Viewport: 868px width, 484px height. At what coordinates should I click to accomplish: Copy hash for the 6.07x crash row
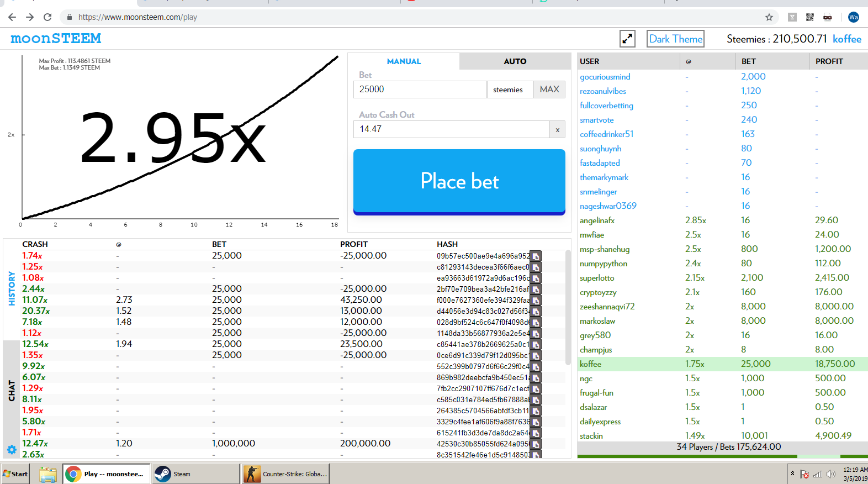tap(536, 377)
